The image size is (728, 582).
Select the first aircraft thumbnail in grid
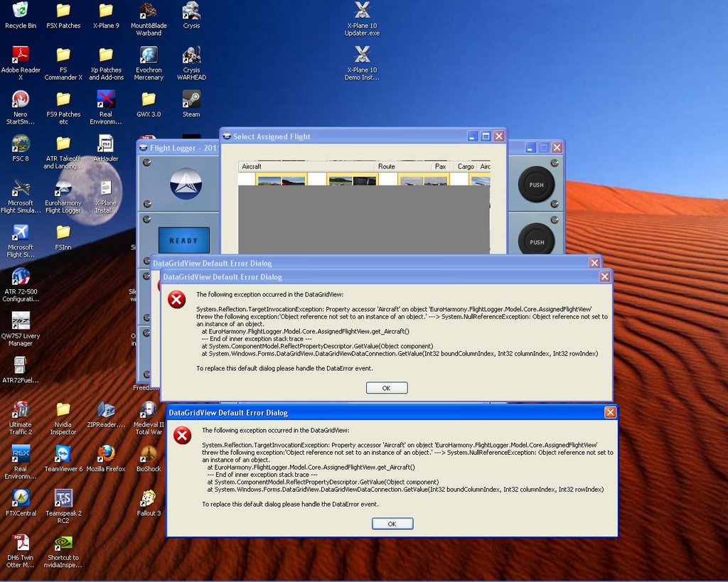282,180
